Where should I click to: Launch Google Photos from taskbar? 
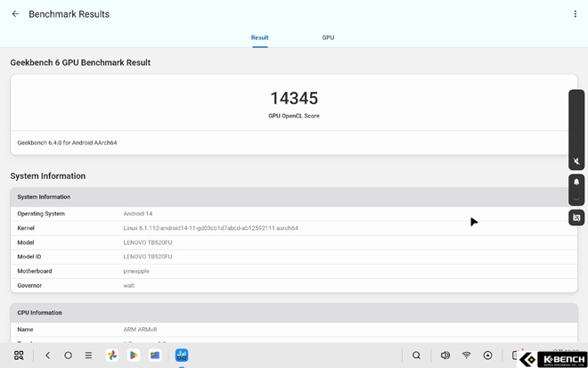coord(111,356)
